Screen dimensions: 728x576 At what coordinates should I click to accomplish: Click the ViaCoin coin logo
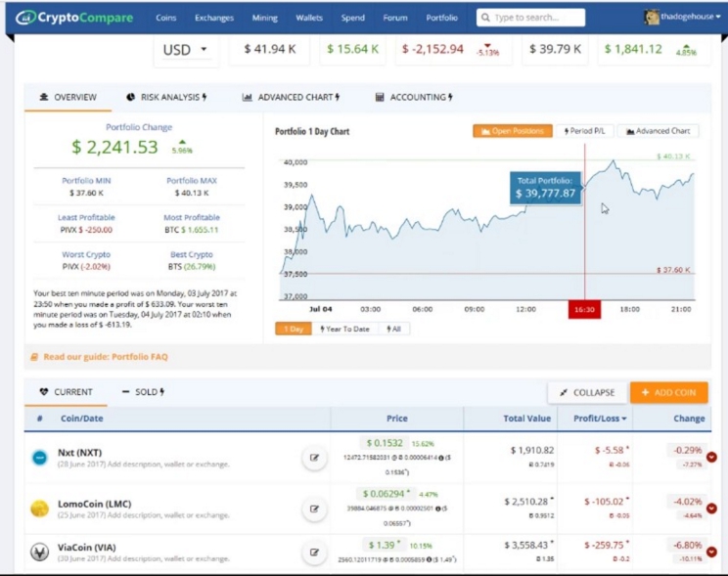pyautogui.click(x=39, y=553)
